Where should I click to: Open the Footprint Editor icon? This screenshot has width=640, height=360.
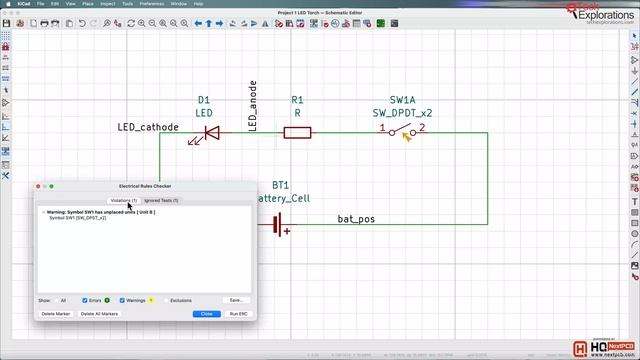point(300,24)
